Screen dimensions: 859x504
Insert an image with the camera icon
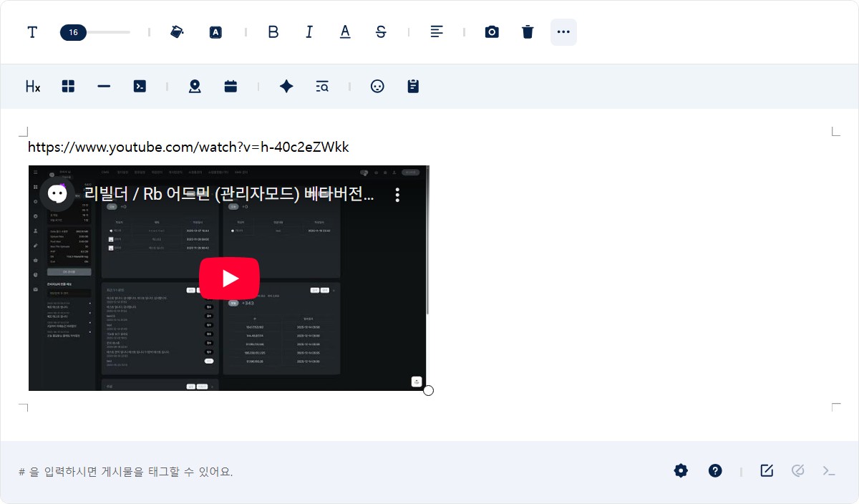(x=492, y=31)
